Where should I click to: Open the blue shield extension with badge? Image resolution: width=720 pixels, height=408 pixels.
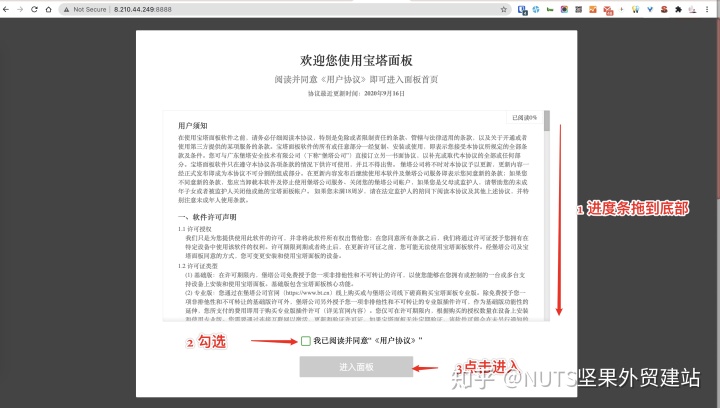[x=522, y=10]
